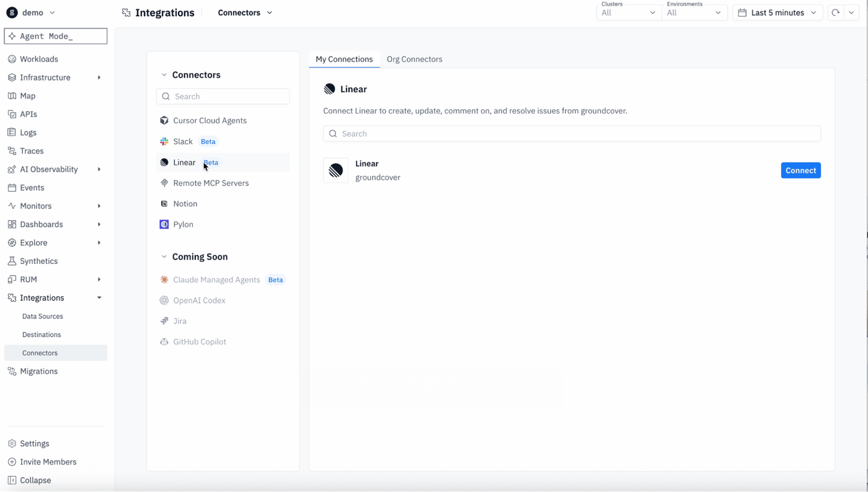Click the Map icon in sidebar
The width and height of the screenshot is (868, 492).
click(12, 96)
